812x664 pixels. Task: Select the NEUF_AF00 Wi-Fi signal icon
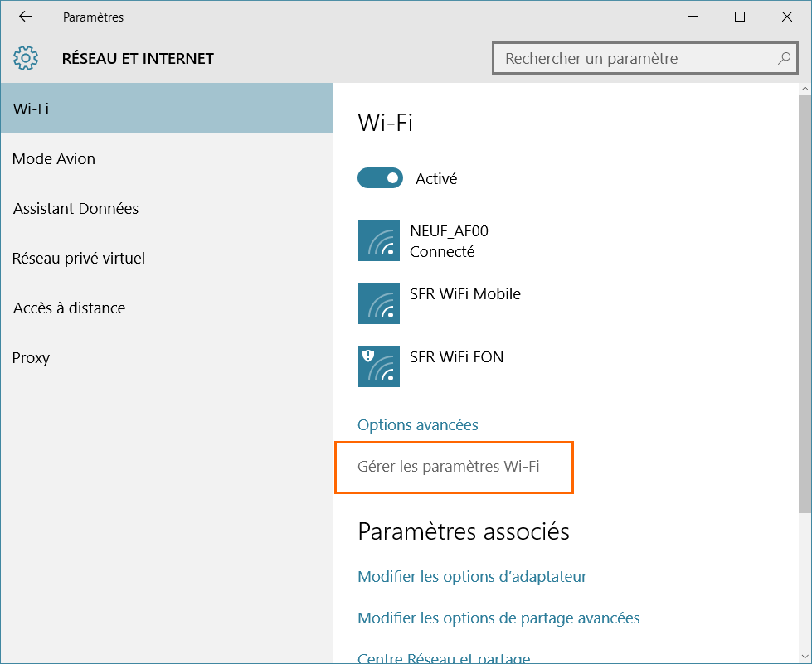tap(379, 240)
